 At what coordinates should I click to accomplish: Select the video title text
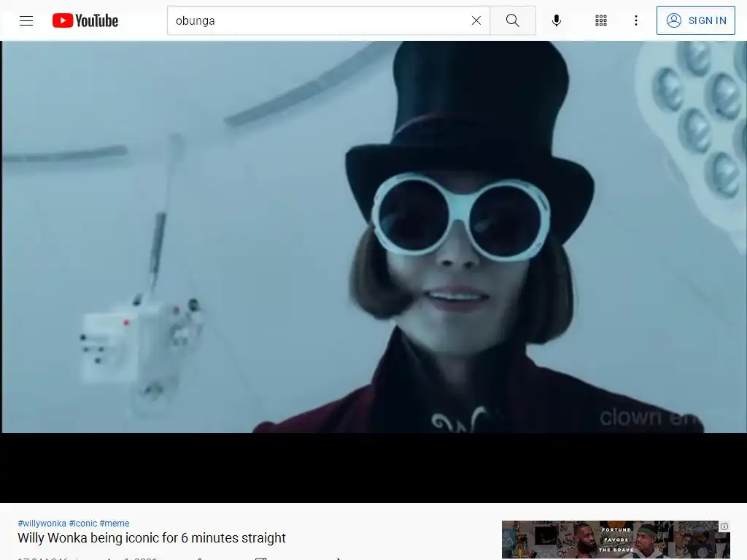[152, 538]
